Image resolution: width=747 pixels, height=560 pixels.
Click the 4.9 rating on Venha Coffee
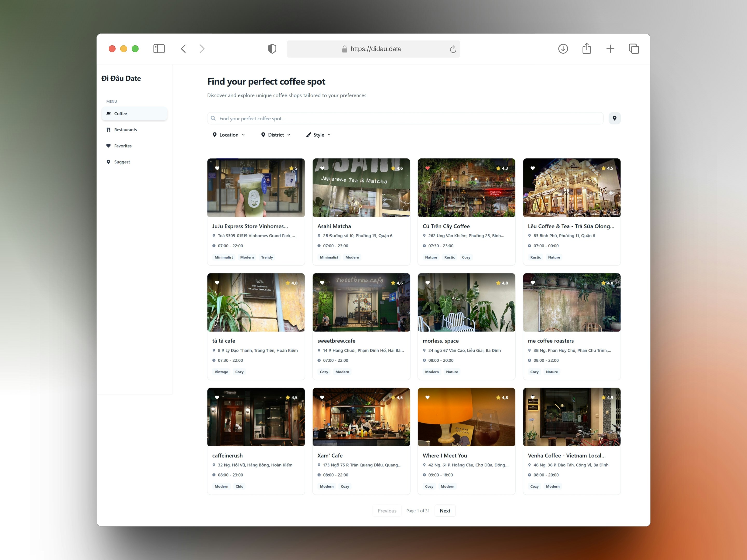point(607,398)
